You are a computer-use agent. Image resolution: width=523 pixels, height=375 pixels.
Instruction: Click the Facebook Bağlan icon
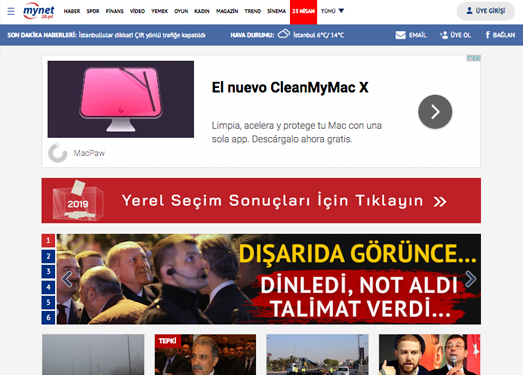click(x=488, y=35)
